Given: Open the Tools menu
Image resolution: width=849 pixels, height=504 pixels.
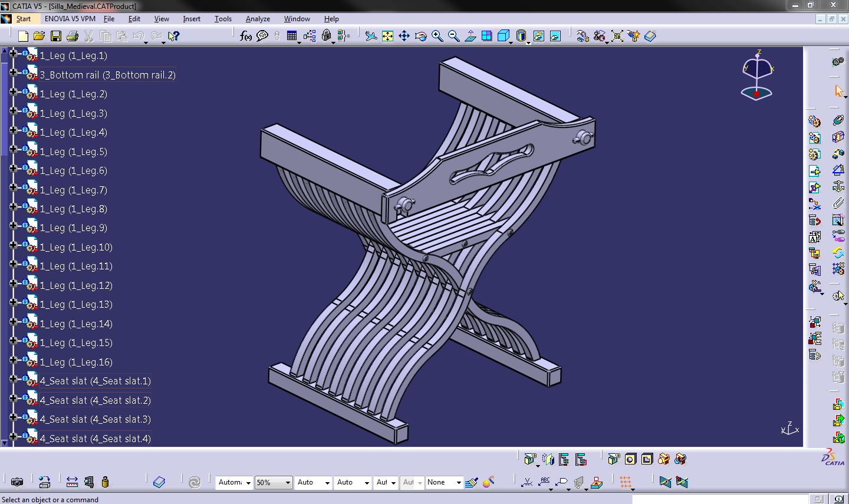Looking at the screenshot, I should 223,19.
